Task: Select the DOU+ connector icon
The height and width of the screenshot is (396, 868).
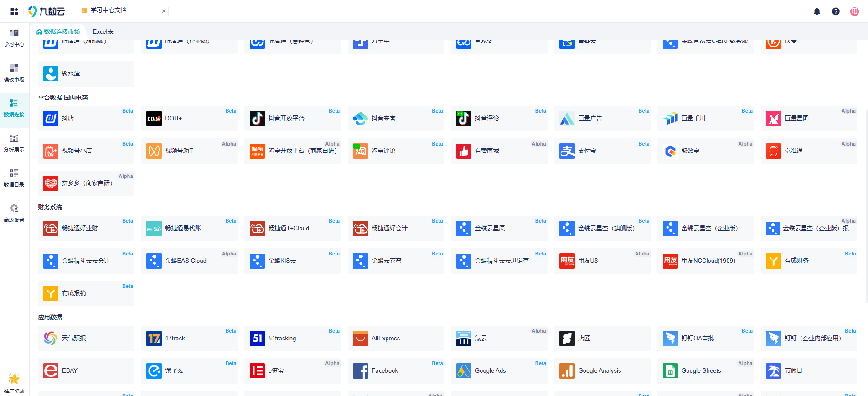Action: [154, 118]
